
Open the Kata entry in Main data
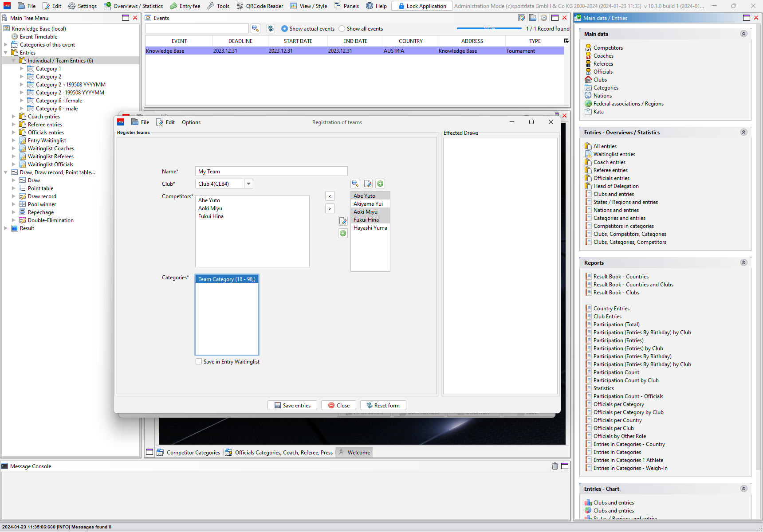point(598,112)
